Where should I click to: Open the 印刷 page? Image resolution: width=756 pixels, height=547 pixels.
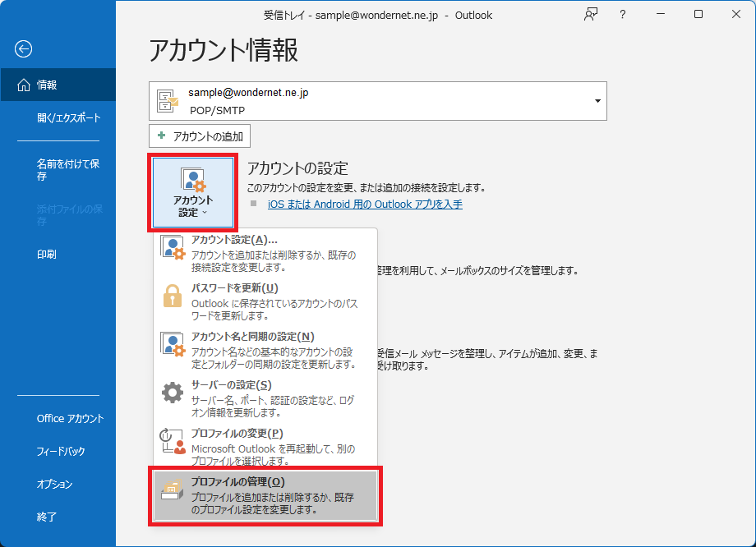coord(47,254)
